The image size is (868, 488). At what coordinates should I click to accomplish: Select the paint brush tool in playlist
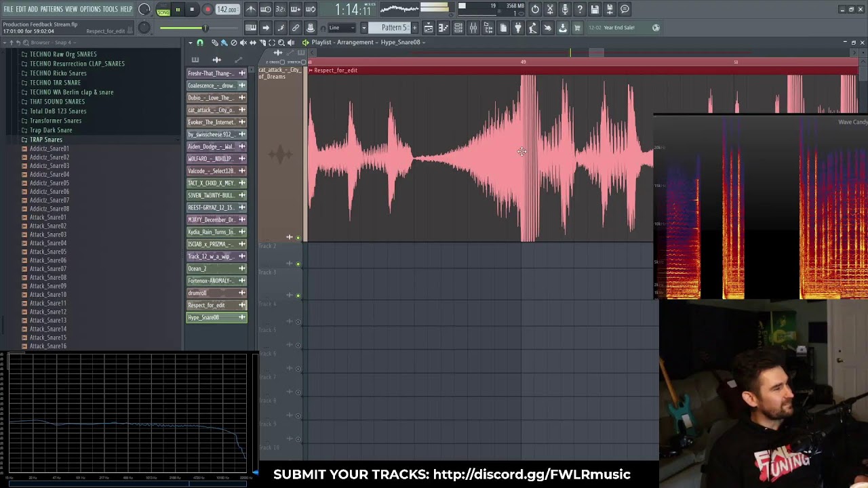click(224, 43)
